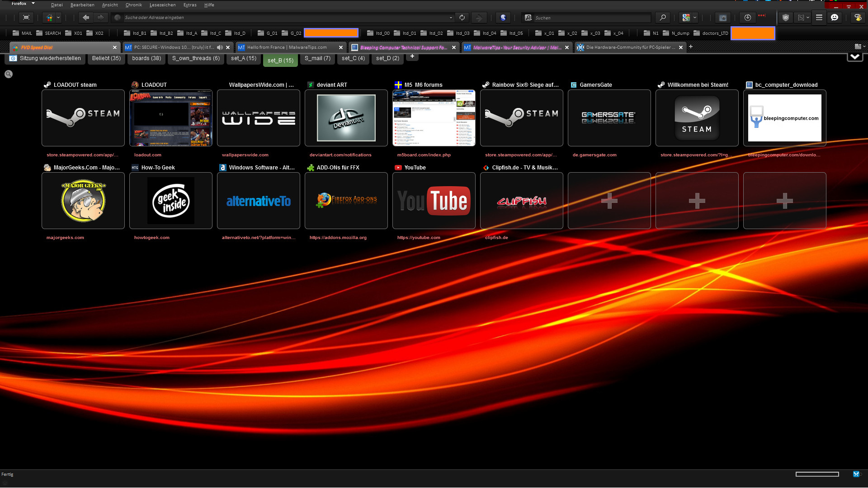This screenshot has height=488, width=868.
Task: Open the YouTube speed dial thumbnail
Action: [x=434, y=201]
